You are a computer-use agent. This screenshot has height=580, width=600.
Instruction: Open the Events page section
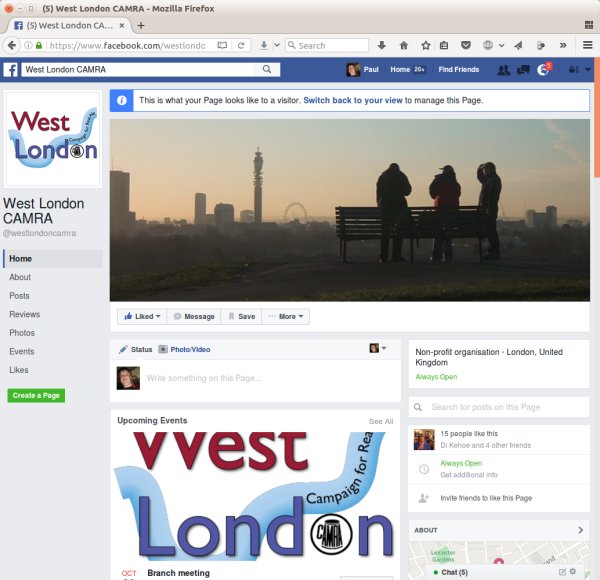(21, 351)
